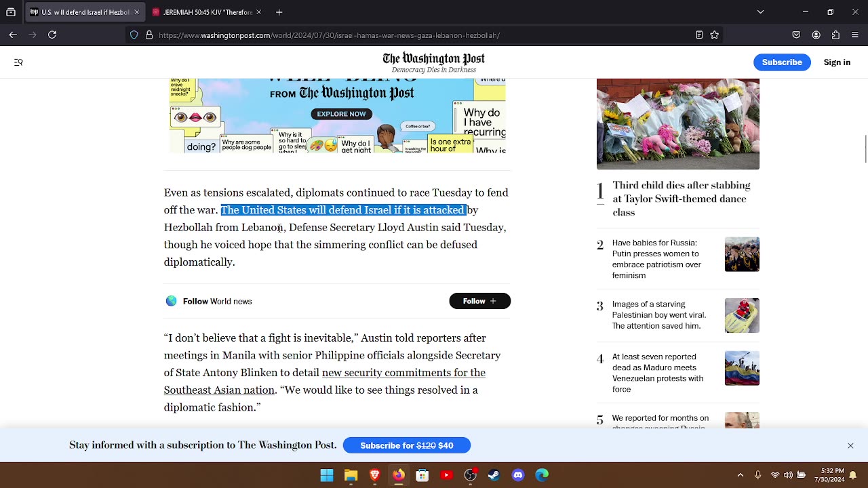
Task: Open new security commitments for the Southeast Asian nation link
Action: (325, 382)
